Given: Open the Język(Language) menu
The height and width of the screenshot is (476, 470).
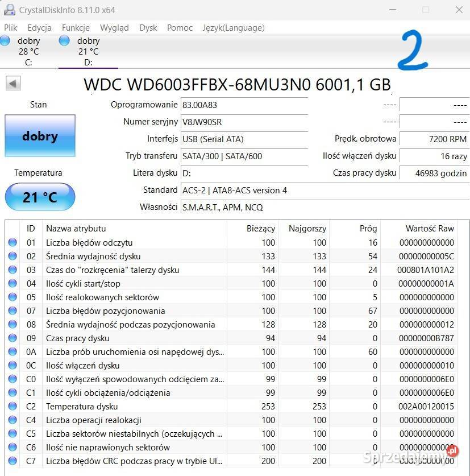Looking at the screenshot, I should (234, 28).
